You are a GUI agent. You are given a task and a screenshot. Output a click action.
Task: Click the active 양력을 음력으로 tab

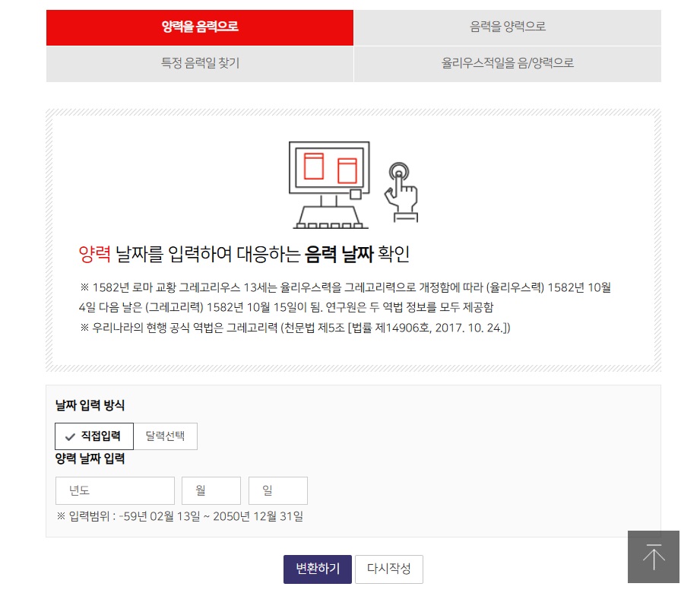point(200,27)
